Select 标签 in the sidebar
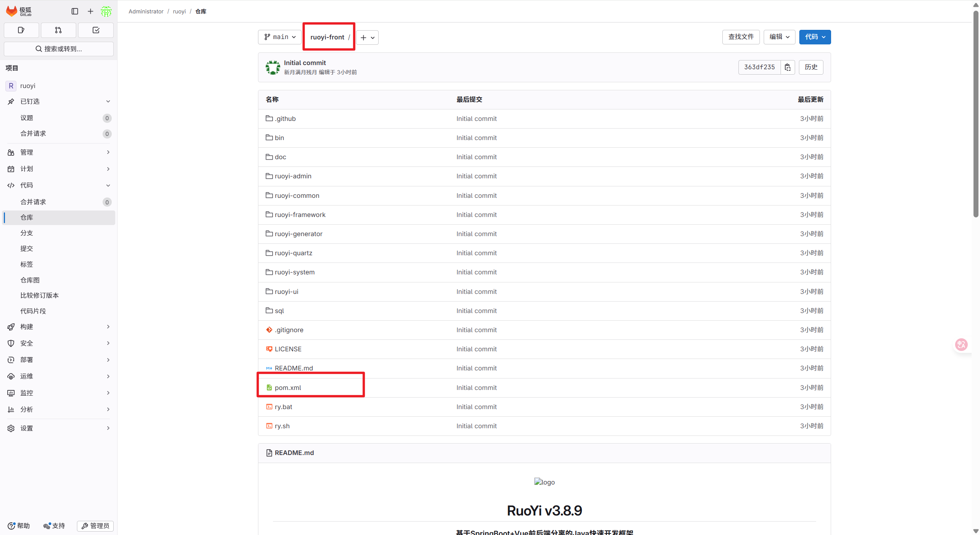This screenshot has height=535, width=980. point(27,264)
